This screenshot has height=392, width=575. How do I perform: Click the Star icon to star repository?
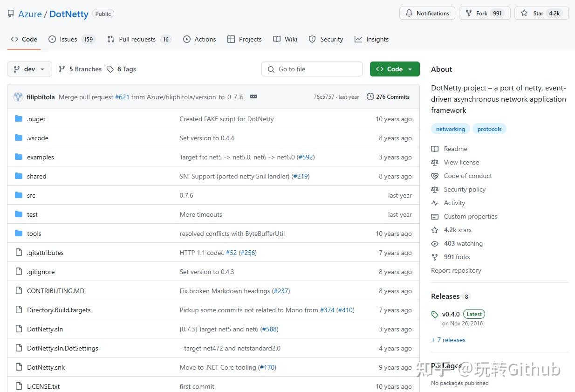point(524,13)
